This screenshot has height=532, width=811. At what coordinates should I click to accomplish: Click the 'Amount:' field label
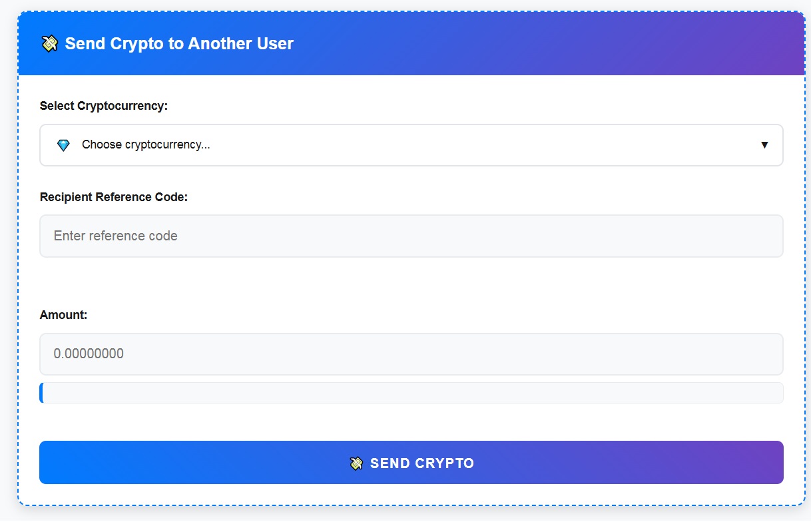[63, 315]
